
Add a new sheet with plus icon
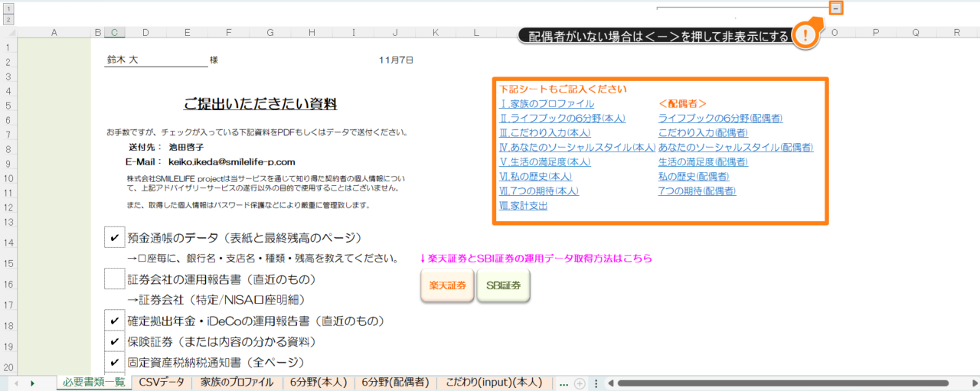click(580, 383)
